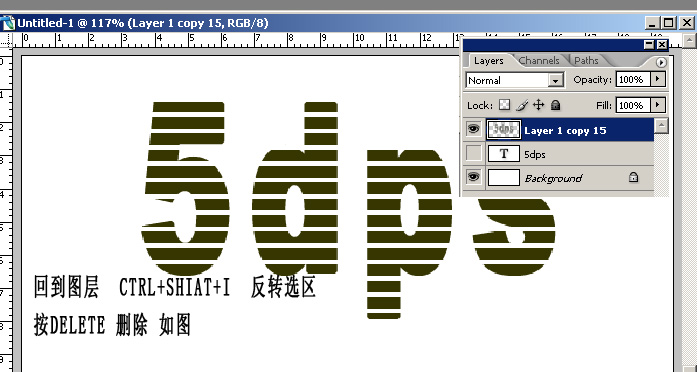
Task: Click the lock image pixels brush icon
Action: tap(522, 105)
